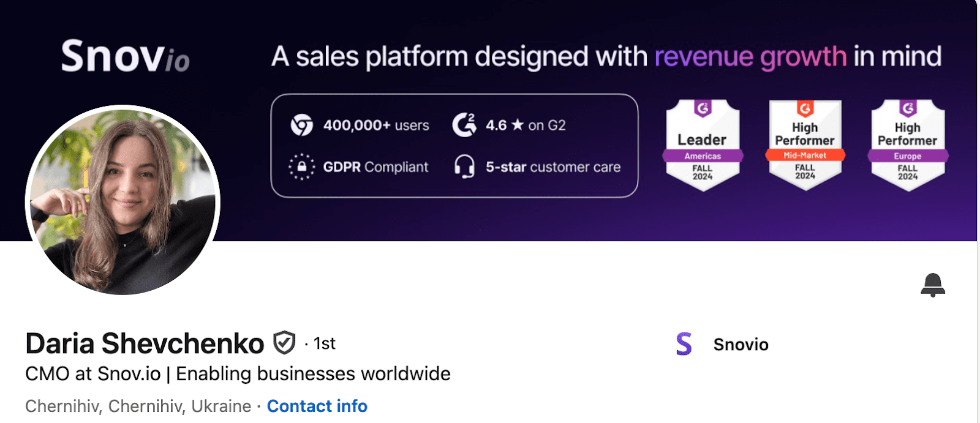This screenshot has width=980, height=423.
Task: Click the purple 'revenue growth' banner text
Action: coord(750,56)
